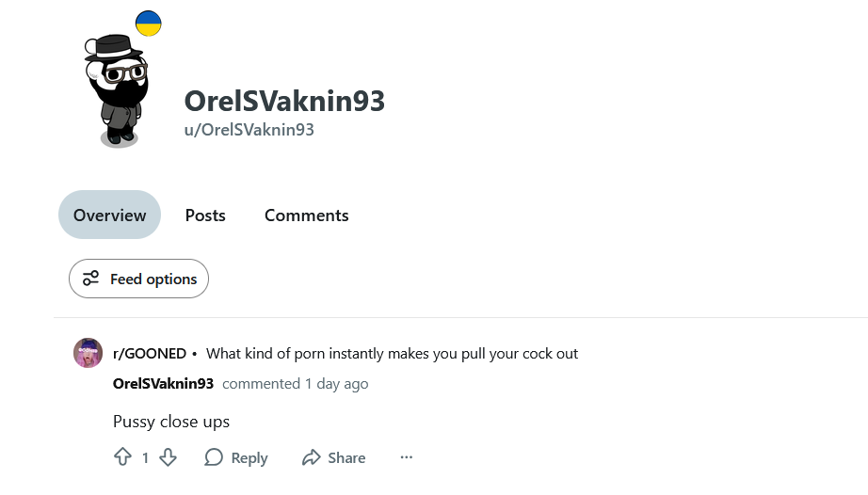Click the bold OrelSVaknin93 comment author name
Screen dimensions: 868x495
[x=163, y=383]
